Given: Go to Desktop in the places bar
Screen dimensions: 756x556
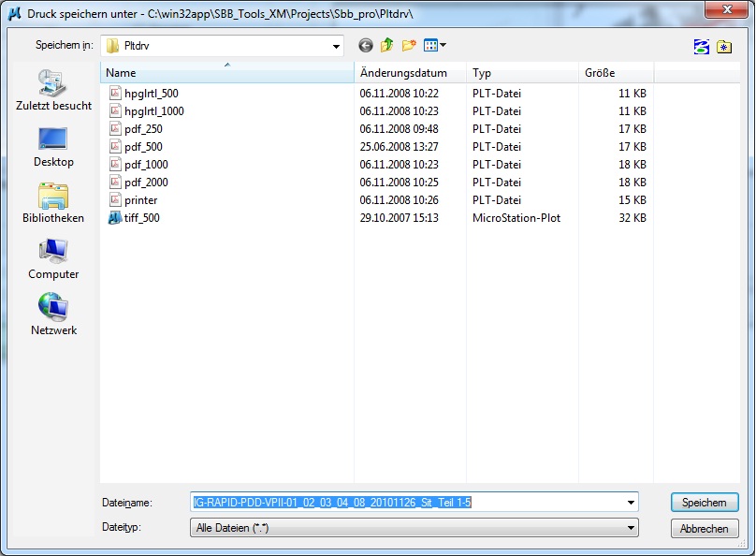Looking at the screenshot, I should pos(53,147).
